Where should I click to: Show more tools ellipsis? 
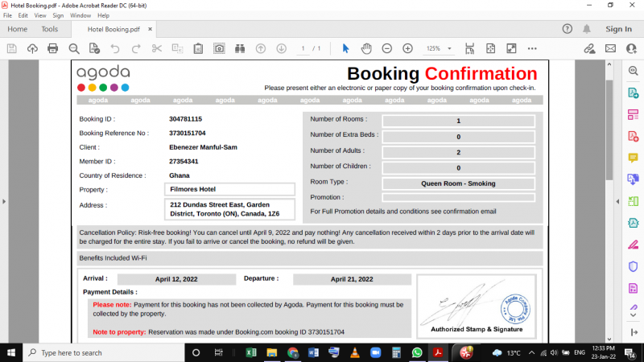click(x=532, y=48)
